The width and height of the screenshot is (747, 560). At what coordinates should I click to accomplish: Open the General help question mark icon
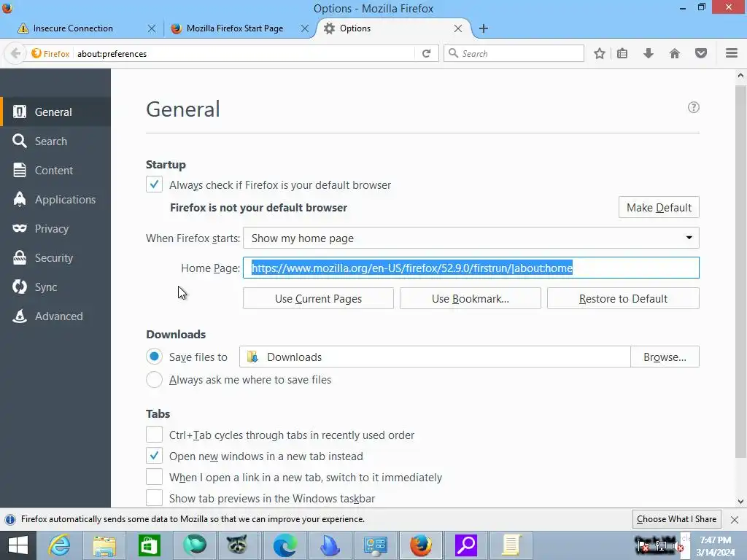(x=694, y=108)
